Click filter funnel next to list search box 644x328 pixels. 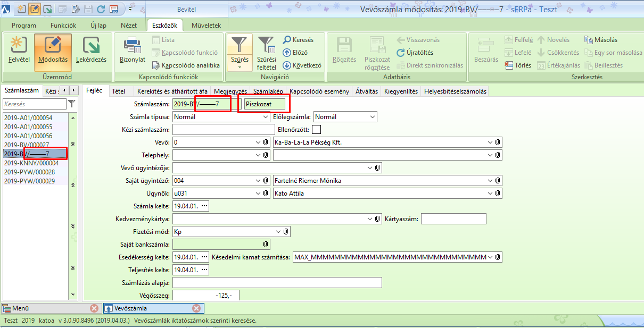72,104
